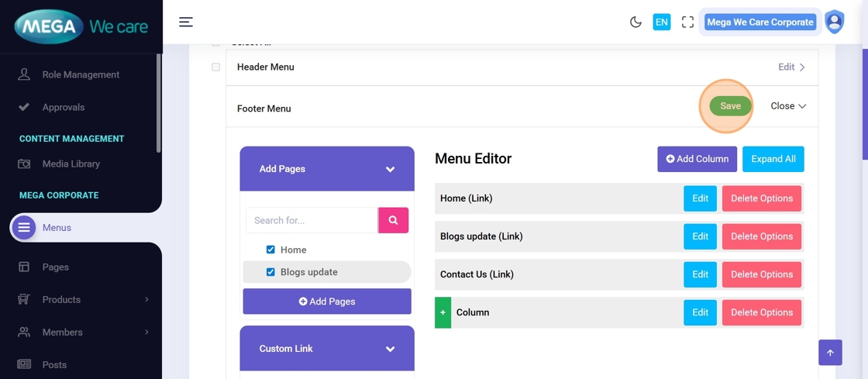
Task: Open the user profile avatar icon
Action: click(834, 22)
